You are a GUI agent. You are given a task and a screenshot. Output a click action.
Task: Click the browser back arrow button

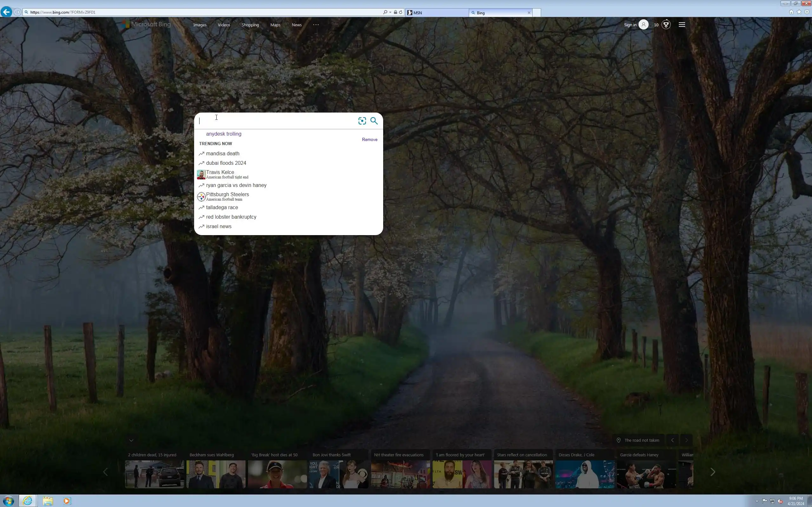point(6,12)
